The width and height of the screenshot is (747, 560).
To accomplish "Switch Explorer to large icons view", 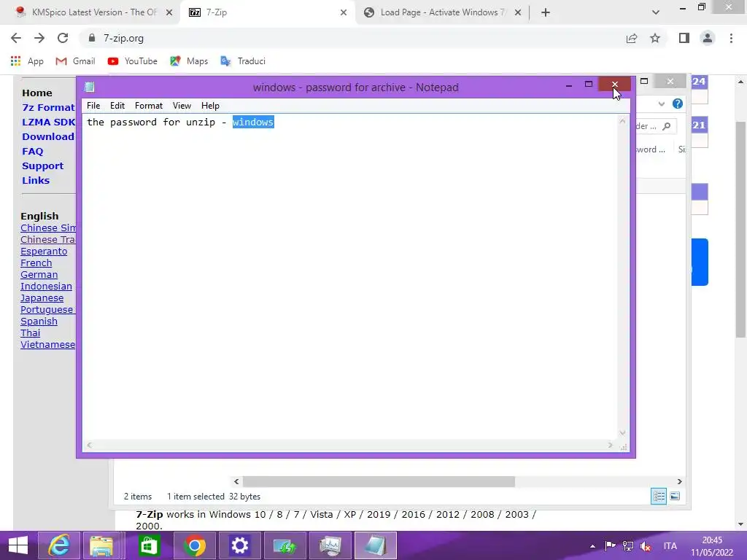I will (x=675, y=496).
